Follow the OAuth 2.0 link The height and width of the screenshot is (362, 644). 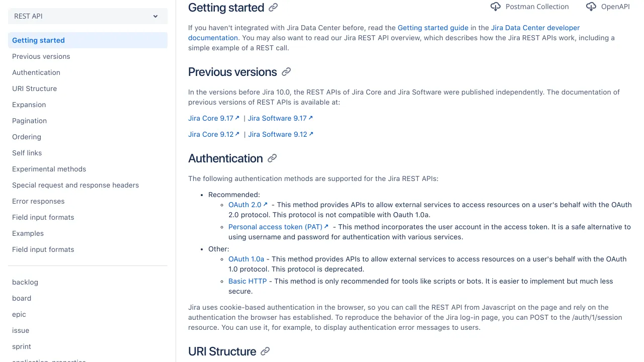(248, 205)
